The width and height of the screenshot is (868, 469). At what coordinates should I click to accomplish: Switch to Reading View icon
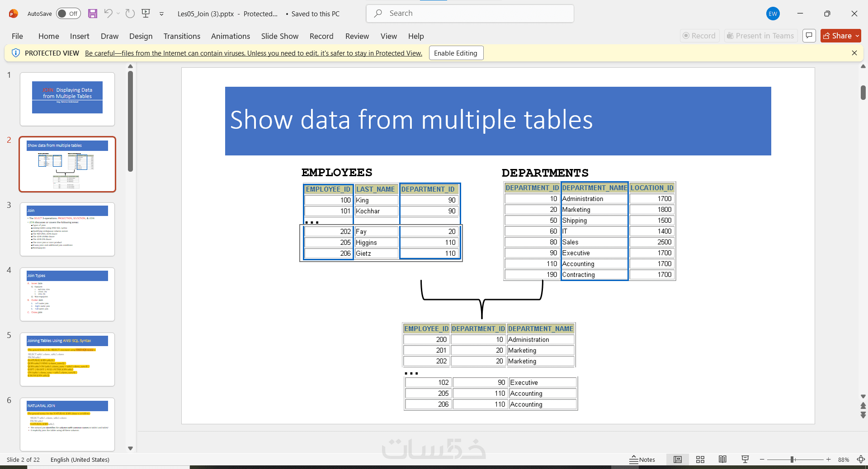click(723, 460)
